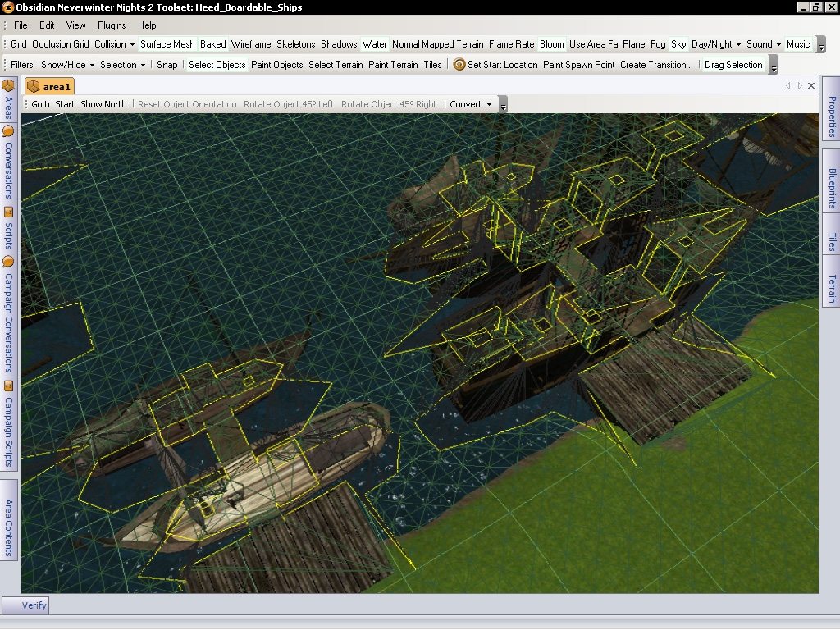This screenshot has height=630, width=840.
Task: Click the Scripts panel icon
Action: (x=8, y=212)
